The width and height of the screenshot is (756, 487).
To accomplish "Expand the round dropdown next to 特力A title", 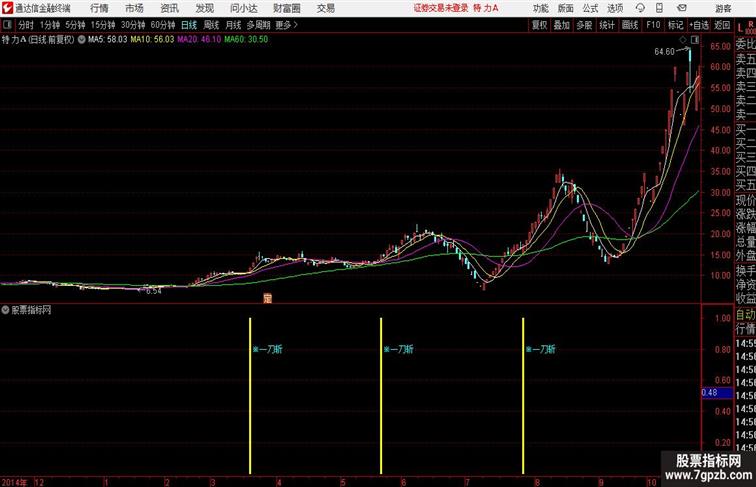I will [x=81, y=40].
